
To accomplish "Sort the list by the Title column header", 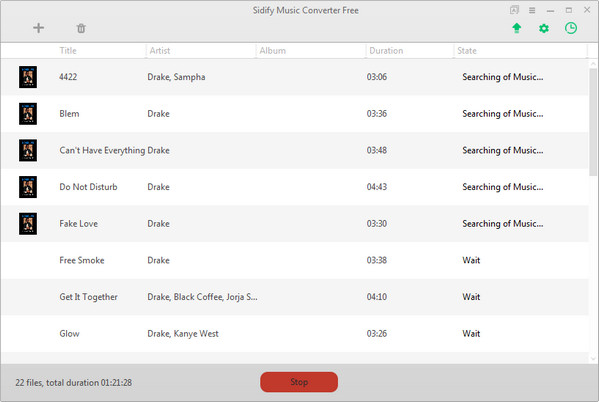I will pyautogui.click(x=68, y=50).
